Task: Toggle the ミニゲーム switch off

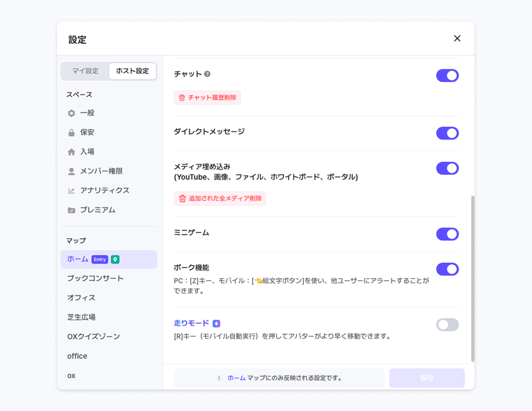Action: point(447,234)
